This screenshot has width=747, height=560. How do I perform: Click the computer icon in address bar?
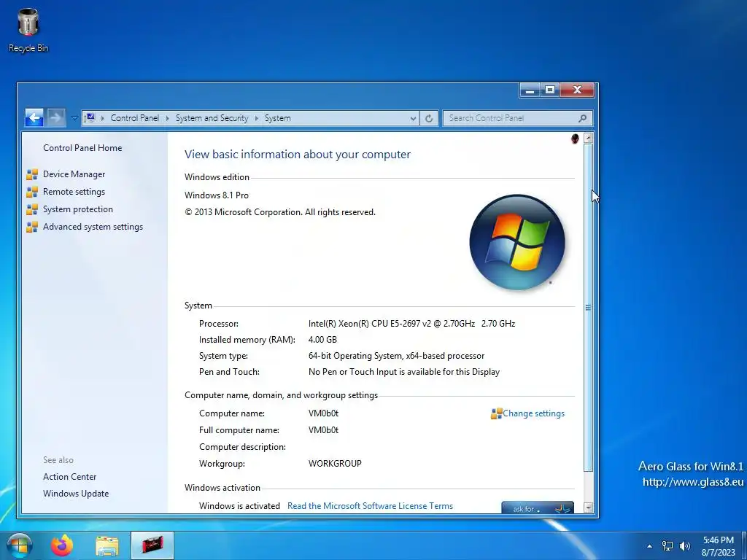point(90,117)
